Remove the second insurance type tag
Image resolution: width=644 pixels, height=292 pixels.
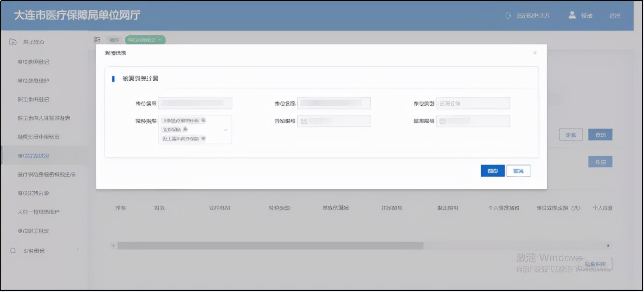click(x=186, y=129)
